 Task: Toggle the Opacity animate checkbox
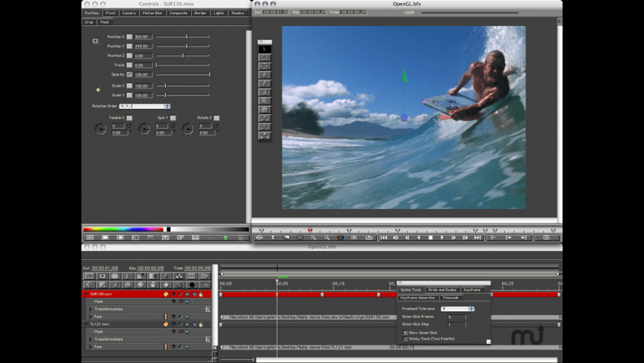(130, 74)
